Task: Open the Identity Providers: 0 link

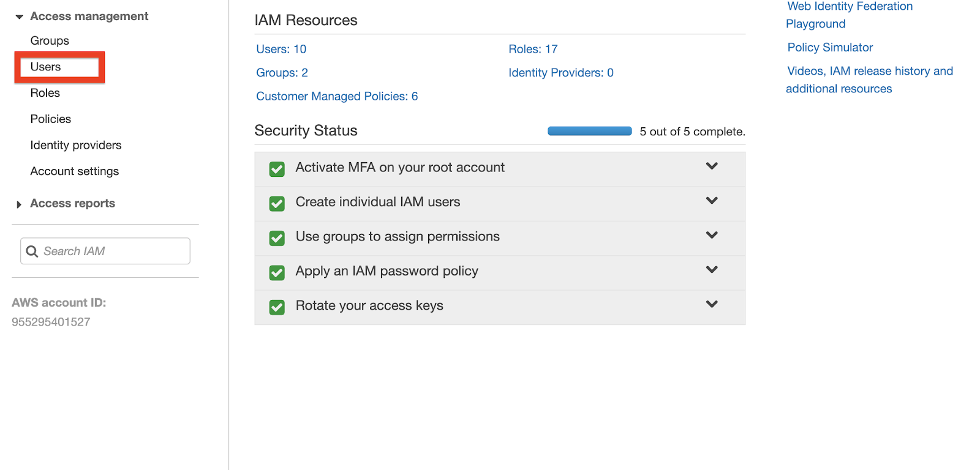Action: (x=561, y=73)
